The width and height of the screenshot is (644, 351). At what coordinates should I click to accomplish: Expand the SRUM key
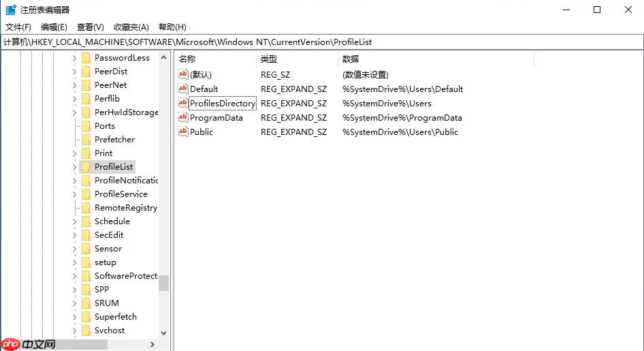click(74, 304)
